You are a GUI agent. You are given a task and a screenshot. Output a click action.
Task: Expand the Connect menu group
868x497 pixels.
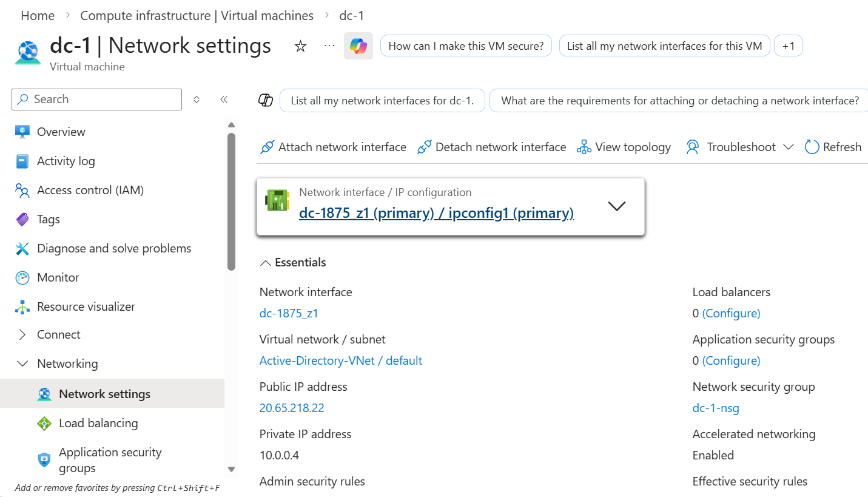coord(23,334)
